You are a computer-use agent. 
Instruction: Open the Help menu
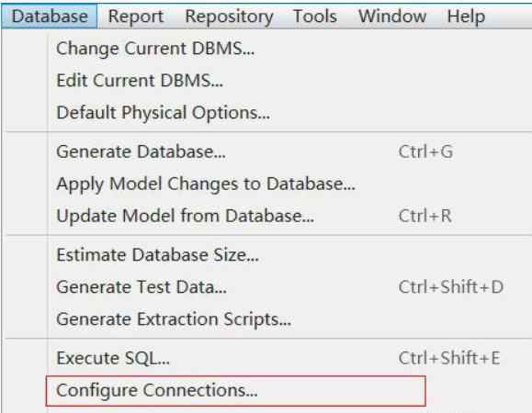466,17
